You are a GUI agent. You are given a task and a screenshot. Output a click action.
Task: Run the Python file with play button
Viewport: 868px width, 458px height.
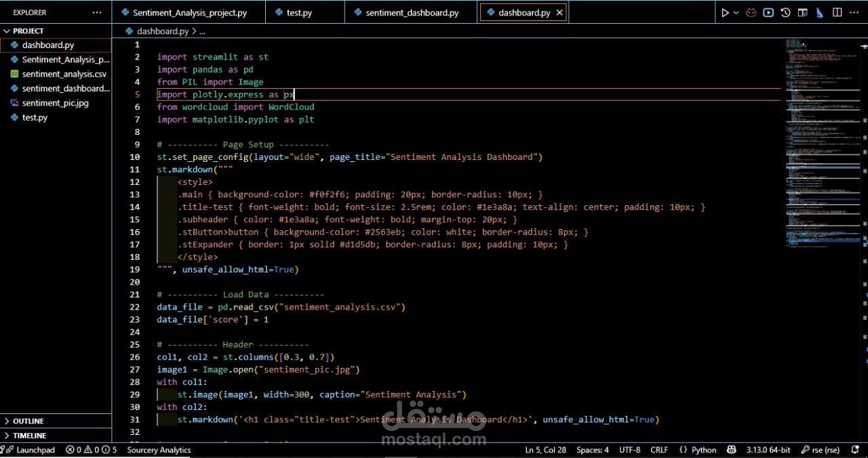724,13
